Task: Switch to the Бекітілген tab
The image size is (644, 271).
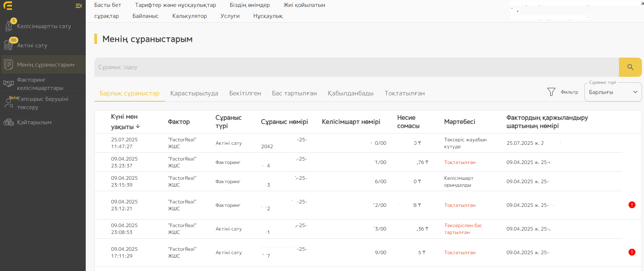Action: pyautogui.click(x=245, y=93)
